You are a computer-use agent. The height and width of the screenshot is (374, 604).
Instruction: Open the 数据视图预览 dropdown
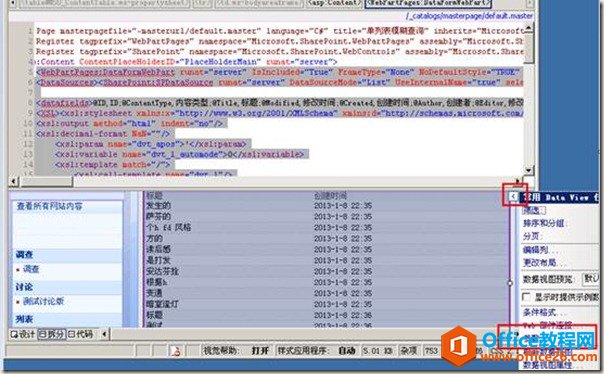(591, 278)
